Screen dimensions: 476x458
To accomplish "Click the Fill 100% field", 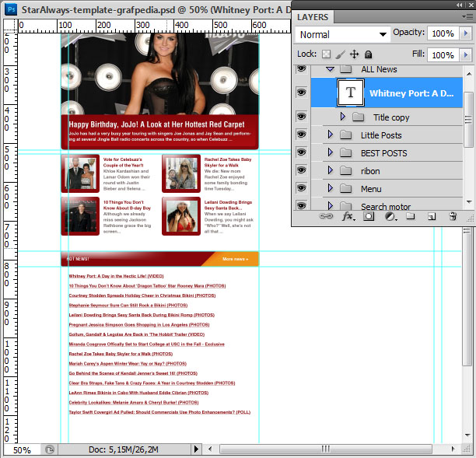I will click(x=443, y=55).
